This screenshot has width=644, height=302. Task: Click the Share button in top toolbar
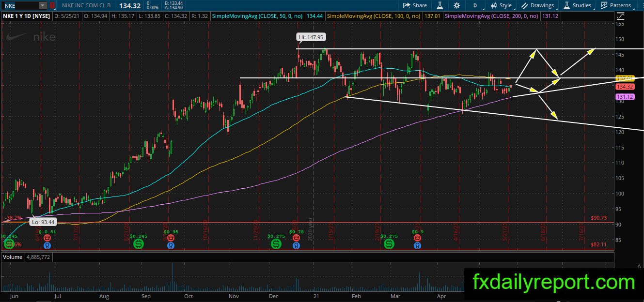415,5
